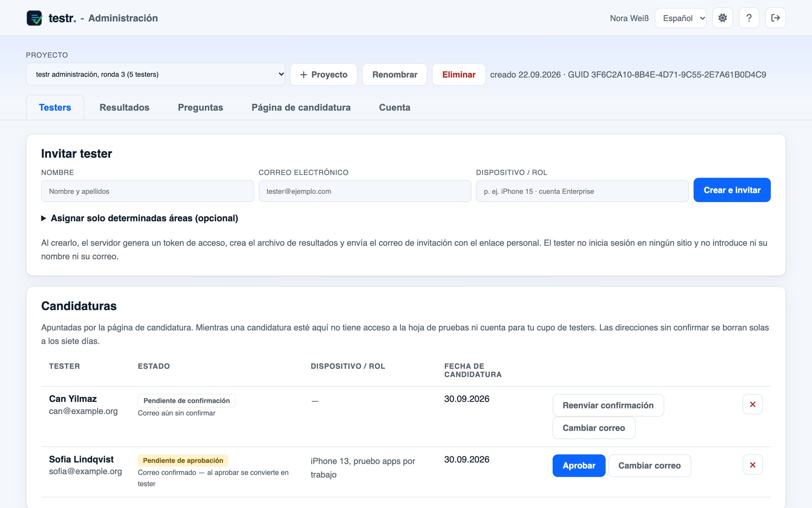The image size is (812, 508).
Task: Approve Sofia Lindqvist's application
Action: (x=579, y=465)
